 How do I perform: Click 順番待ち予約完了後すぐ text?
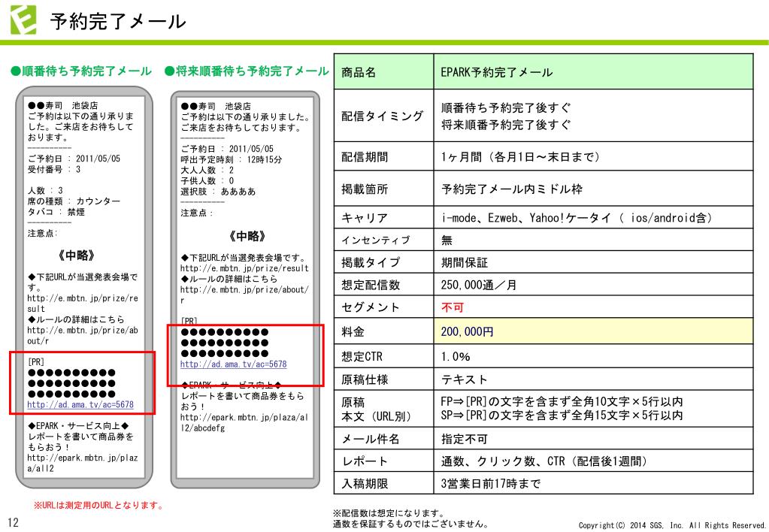pos(506,107)
